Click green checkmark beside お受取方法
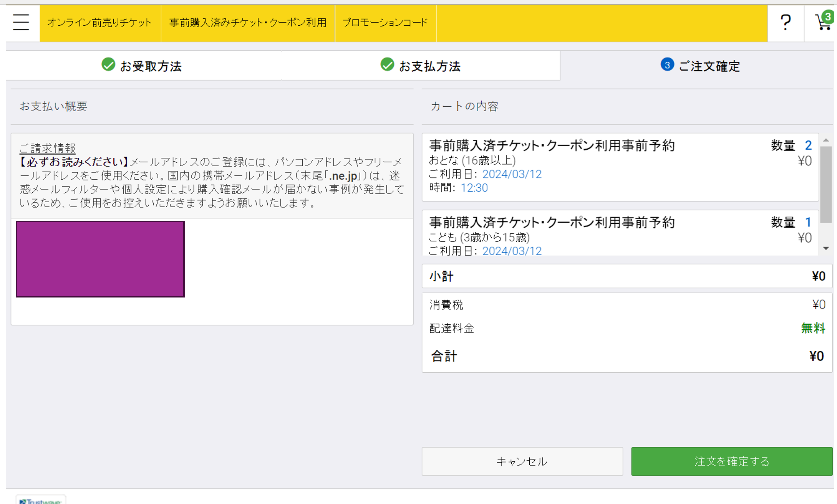Image resolution: width=837 pixels, height=504 pixels. coord(108,64)
